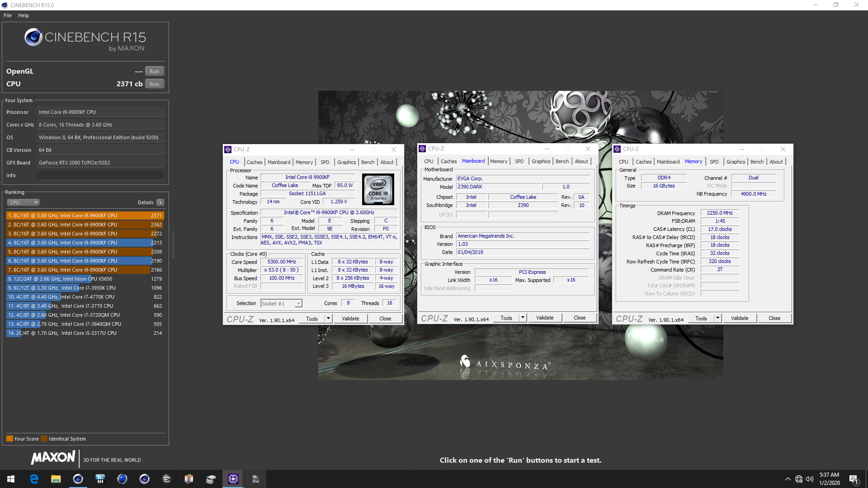Click the rendered Cinebench scene image

tap(520, 235)
